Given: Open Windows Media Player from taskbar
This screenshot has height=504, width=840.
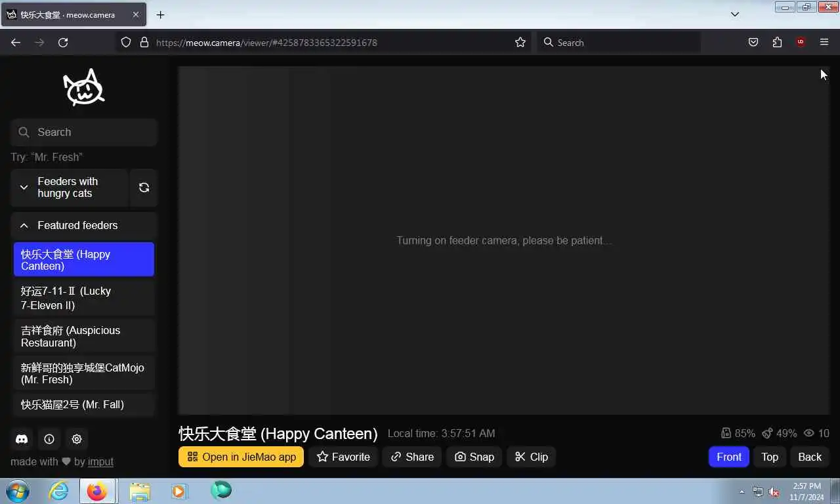Looking at the screenshot, I should click(x=178, y=491).
